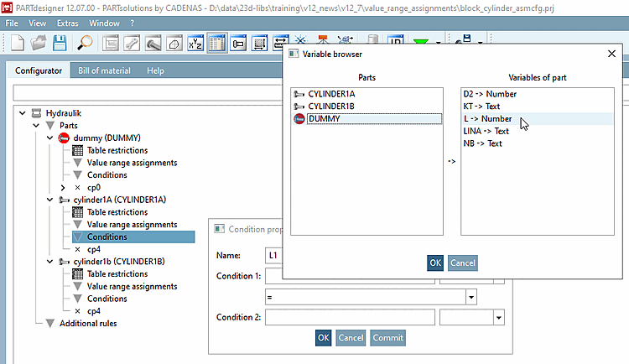Select Value range assignments under cylinder1A

(x=132, y=225)
